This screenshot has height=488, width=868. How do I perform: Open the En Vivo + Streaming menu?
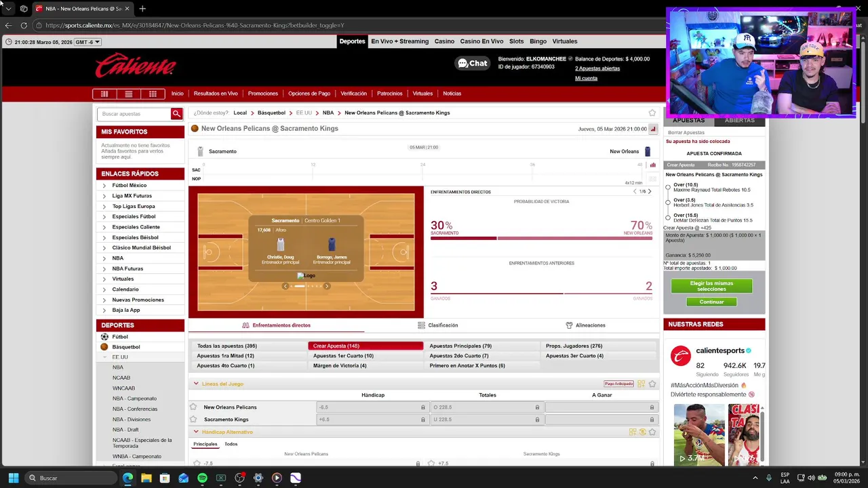[x=399, y=41]
